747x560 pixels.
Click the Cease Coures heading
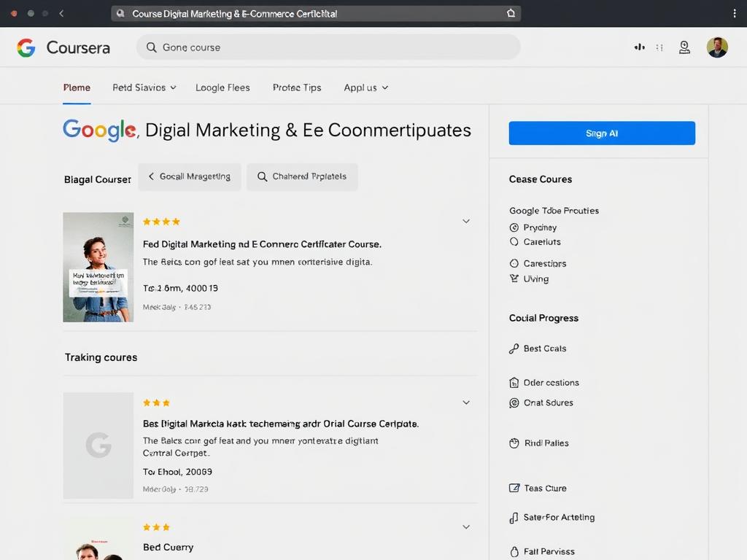[541, 179]
